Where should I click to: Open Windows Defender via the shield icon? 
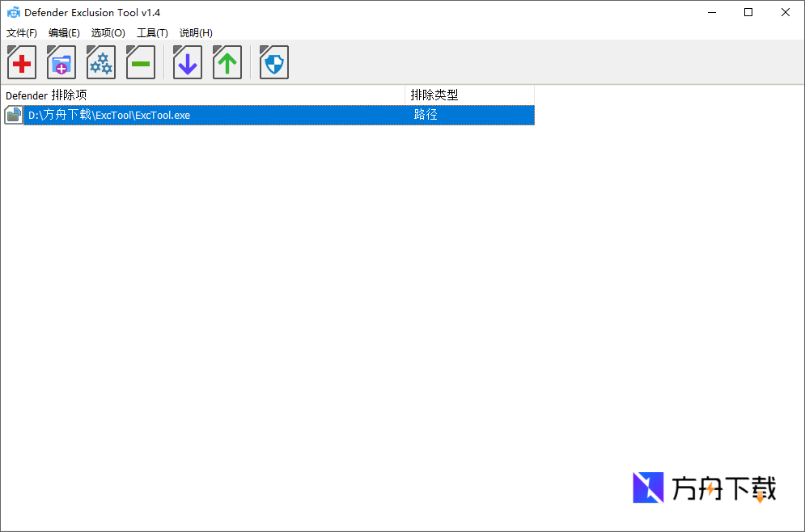click(x=273, y=62)
